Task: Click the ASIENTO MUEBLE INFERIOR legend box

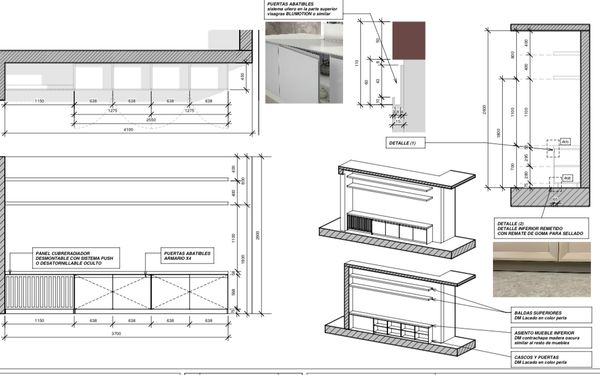Action: point(551,338)
